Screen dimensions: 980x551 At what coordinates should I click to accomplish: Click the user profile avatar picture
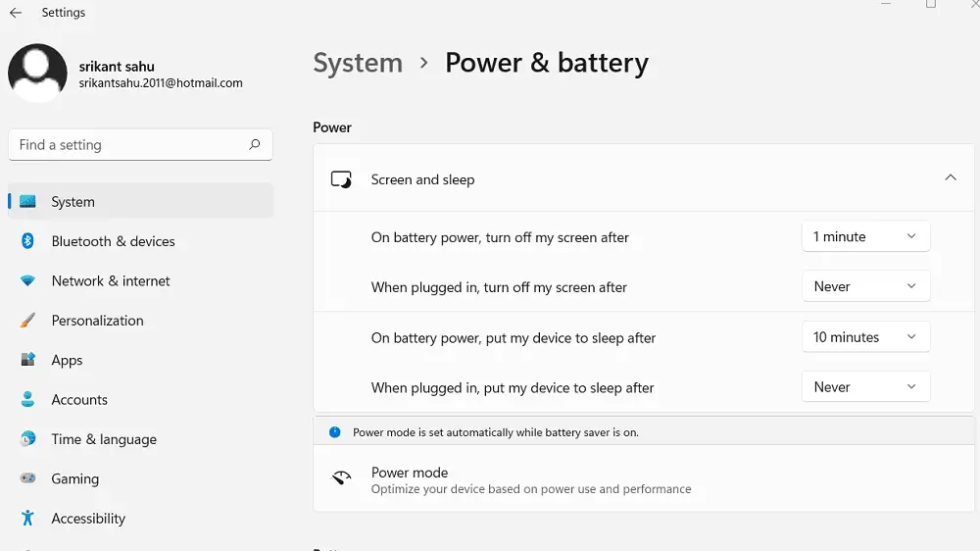pyautogui.click(x=37, y=74)
